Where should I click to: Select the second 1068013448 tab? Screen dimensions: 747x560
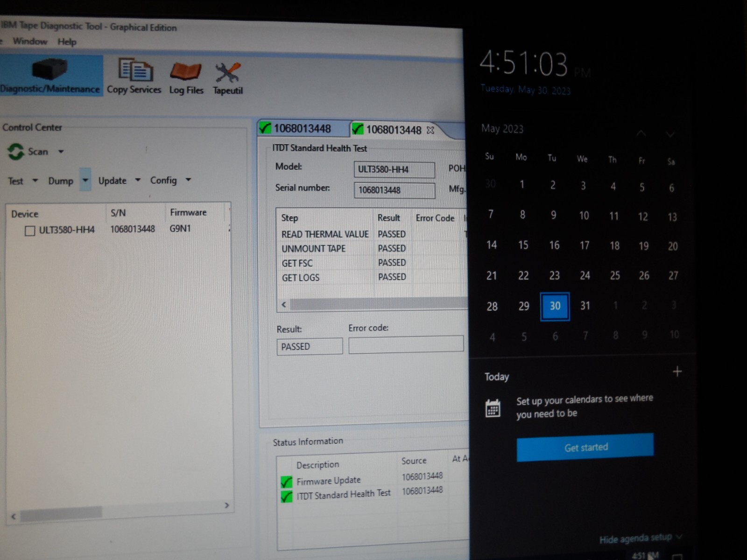[x=394, y=130]
